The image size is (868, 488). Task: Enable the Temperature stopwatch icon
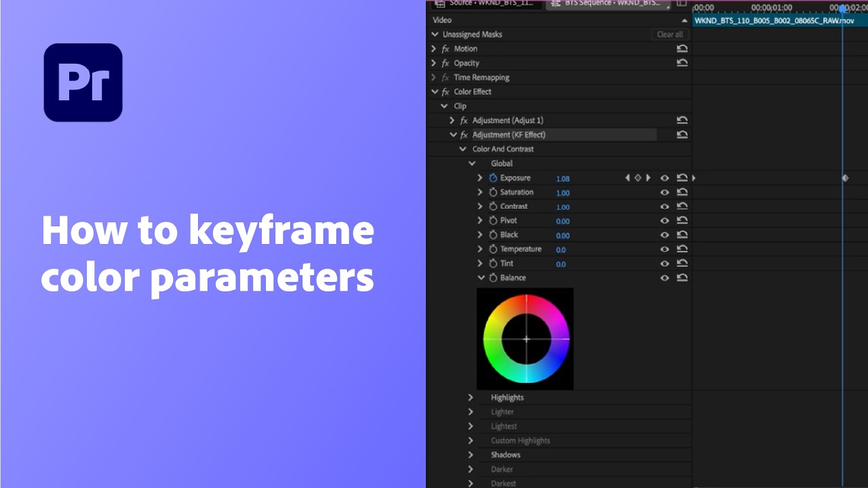(x=493, y=249)
